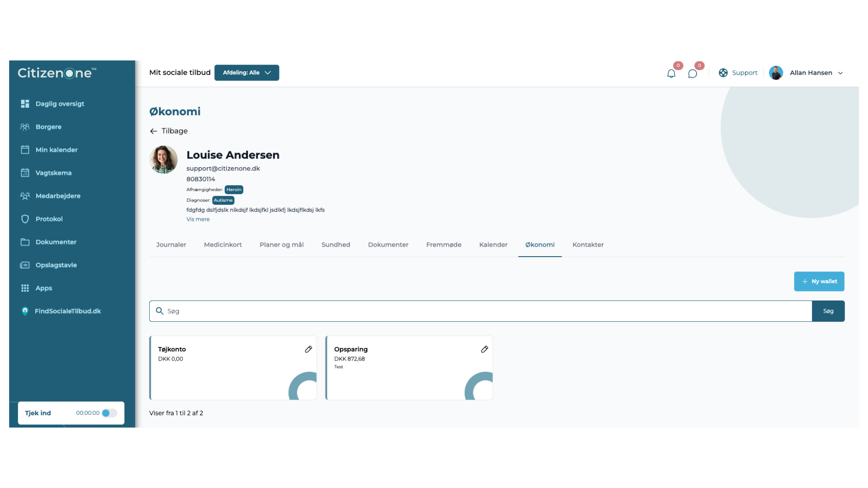This screenshot has width=868, height=488.
Task: Open the Daglig oversigt dashboard icon
Action: pos(25,103)
